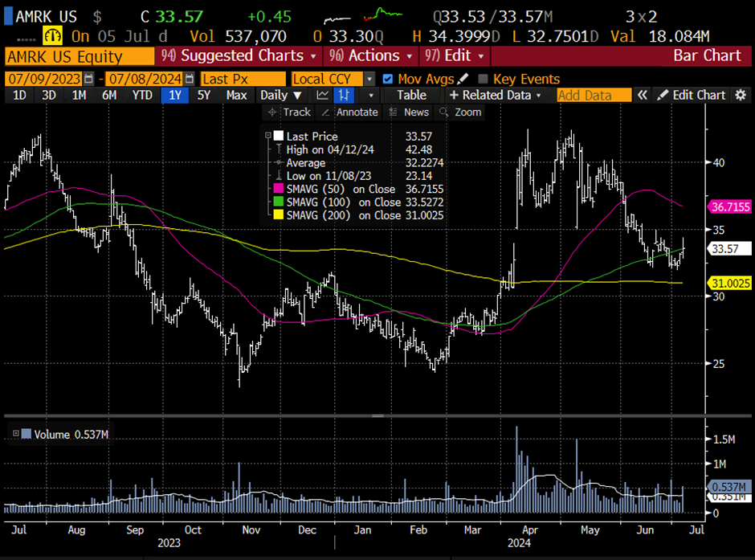The height and width of the screenshot is (560, 755).
Task: Open the chart settings gear icon
Action: 741,95
